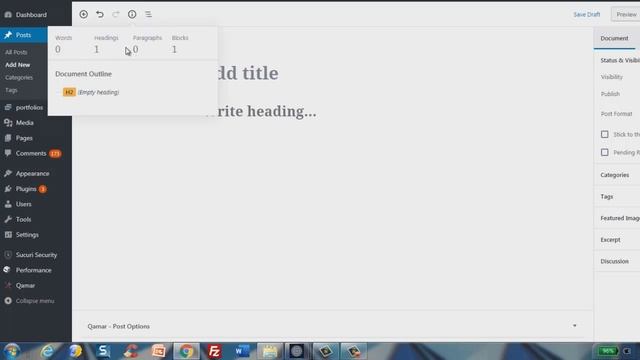This screenshot has height=360, width=640.
Task: Click the Media icon in the sidebar
Action: point(8,123)
